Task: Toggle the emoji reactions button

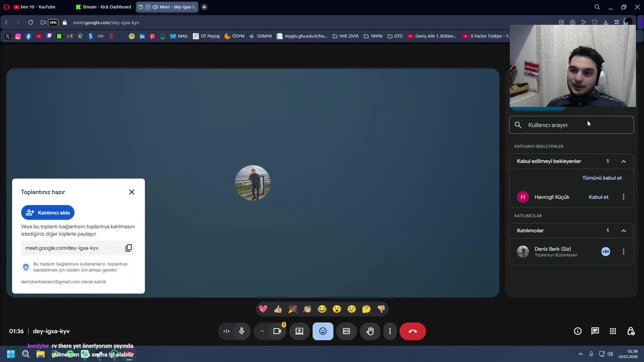Action: coord(323,331)
